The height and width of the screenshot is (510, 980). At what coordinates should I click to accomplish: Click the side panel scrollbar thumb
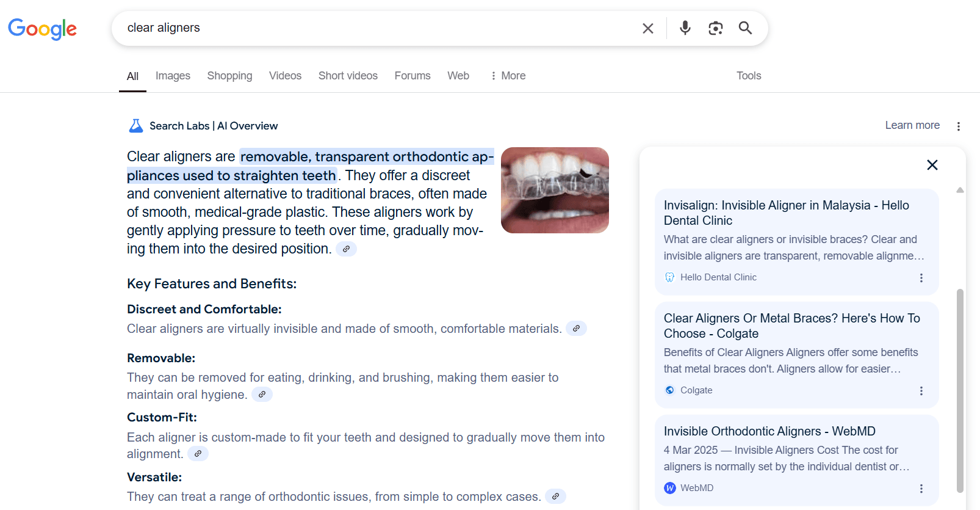960,391
